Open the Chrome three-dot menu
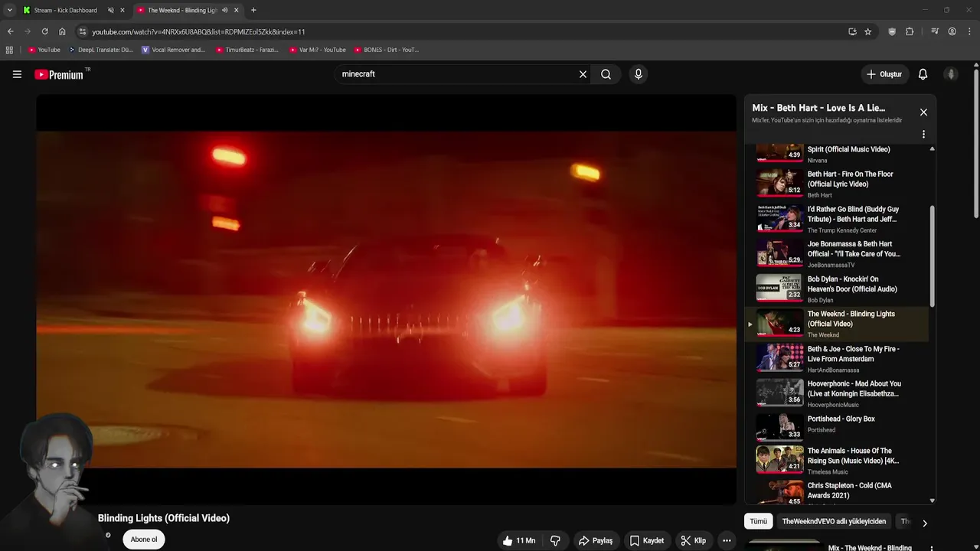 coord(969,31)
